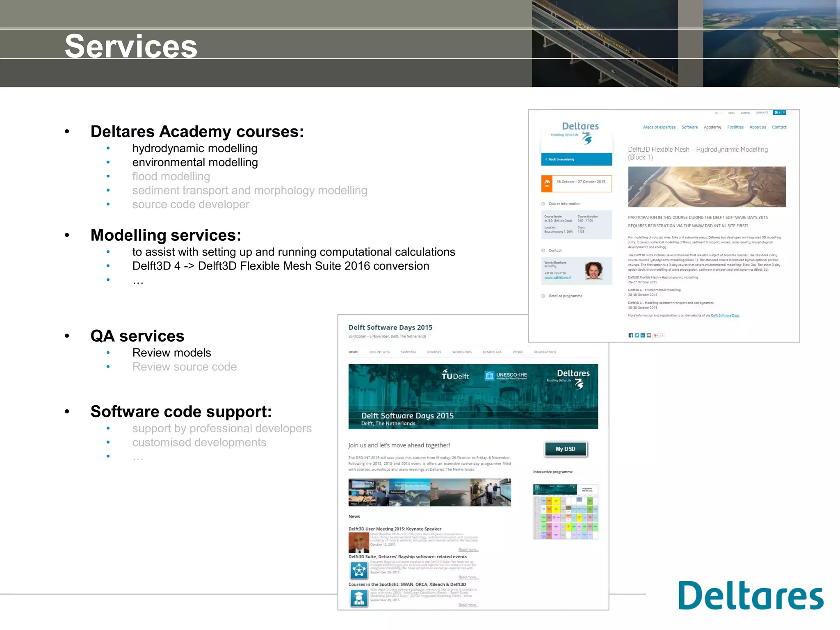840x630 pixels.
Task: Click the Deltares logo in the DSD banner
Action: pos(568,379)
